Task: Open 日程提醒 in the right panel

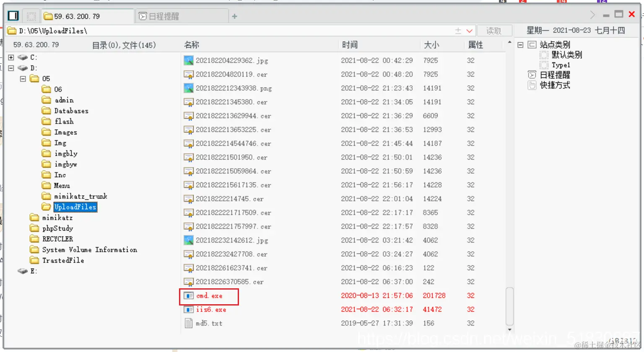Action: click(x=555, y=75)
